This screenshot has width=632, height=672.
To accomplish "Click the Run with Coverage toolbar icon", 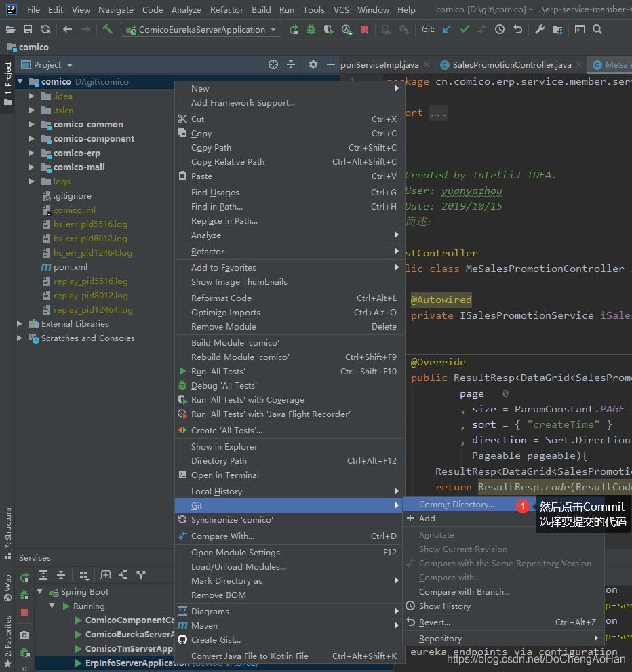I will pos(329,30).
